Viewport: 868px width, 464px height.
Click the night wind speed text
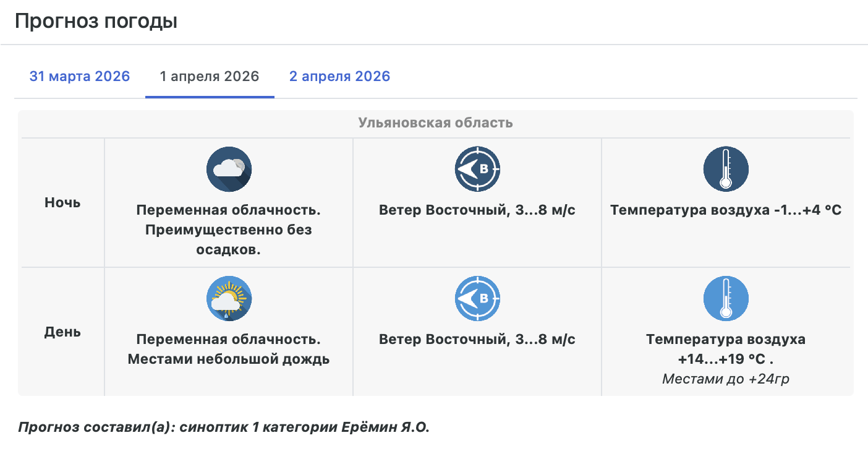(477, 210)
